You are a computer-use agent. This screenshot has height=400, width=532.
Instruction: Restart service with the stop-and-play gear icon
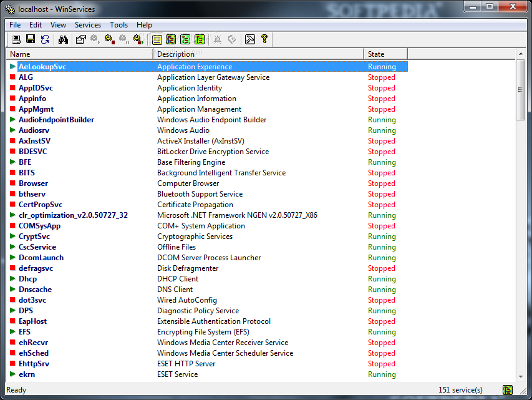[x=138, y=39]
